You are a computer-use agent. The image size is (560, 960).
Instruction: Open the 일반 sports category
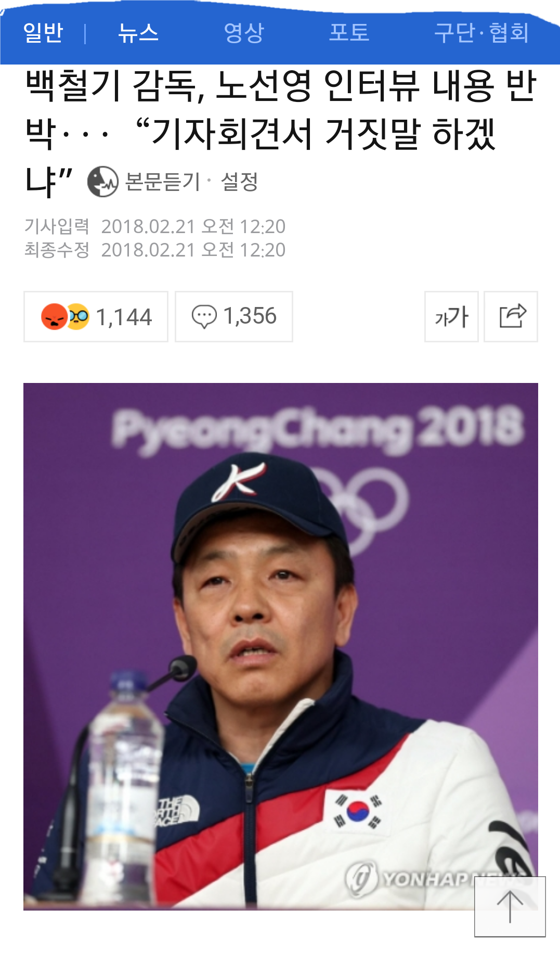pos(43,33)
